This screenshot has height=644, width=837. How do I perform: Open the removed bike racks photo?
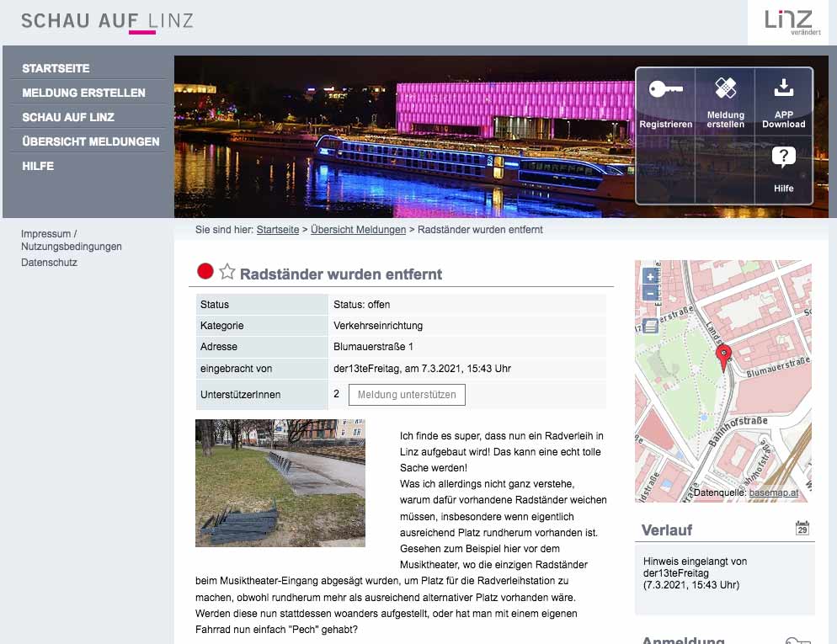click(280, 483)
